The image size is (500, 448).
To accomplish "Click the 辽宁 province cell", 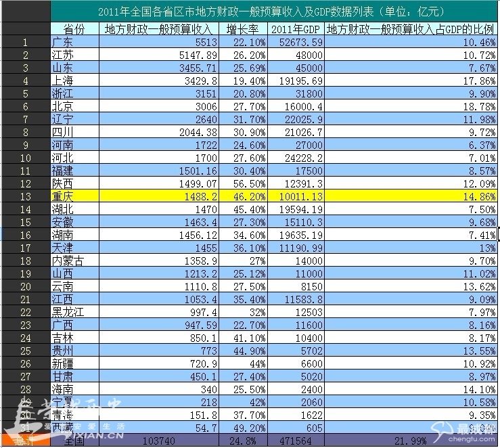I will pos(75,119).
